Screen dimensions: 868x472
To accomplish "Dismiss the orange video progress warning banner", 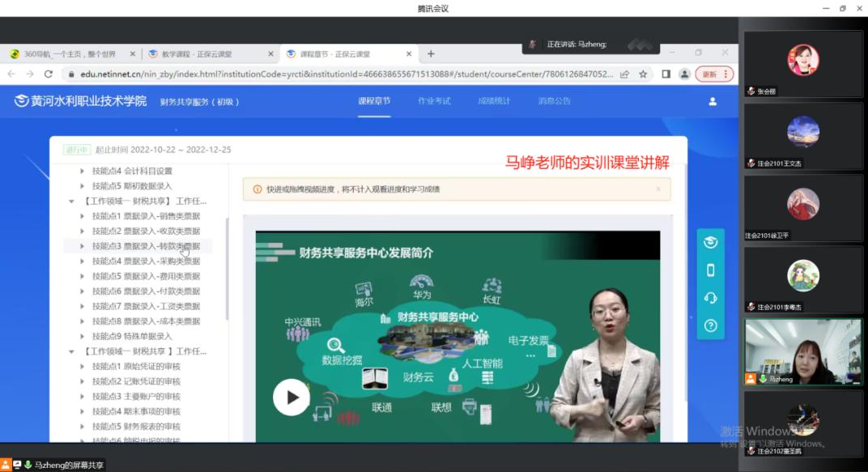I will click(x=657, y=189).
